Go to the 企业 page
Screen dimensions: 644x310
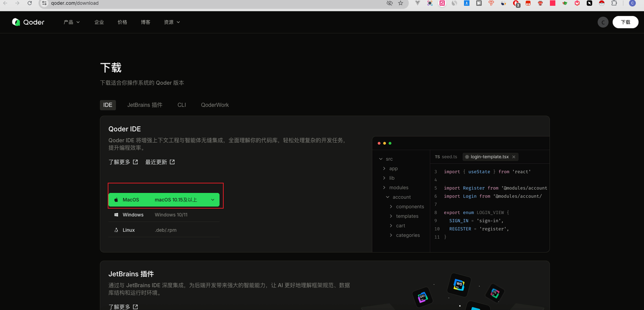99,22
